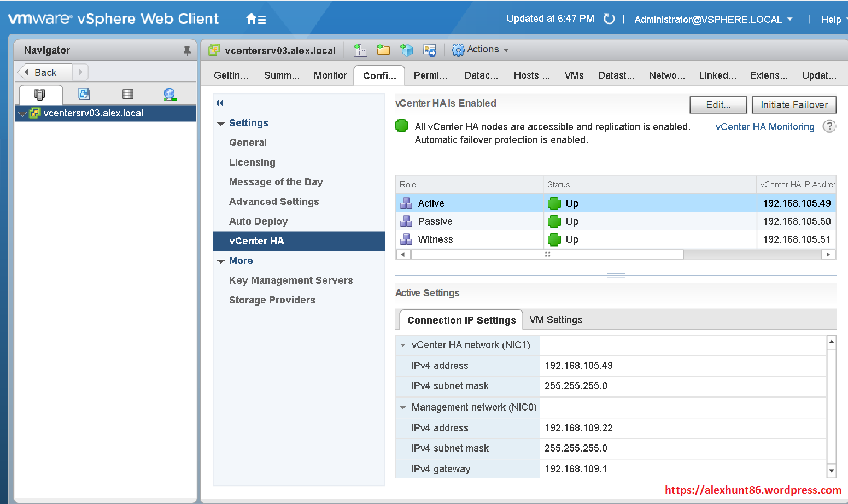The width and height of the screenshot is (848, 504).
Task: Switch to the Monitor tab
Action: pyautogui.click(x=330, y=75)
